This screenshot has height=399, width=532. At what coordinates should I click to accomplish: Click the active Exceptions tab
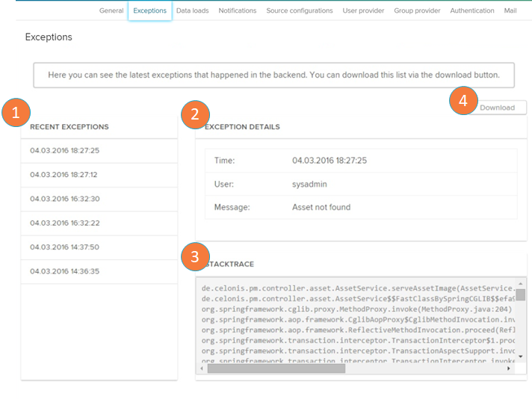(x=149, y=10)
